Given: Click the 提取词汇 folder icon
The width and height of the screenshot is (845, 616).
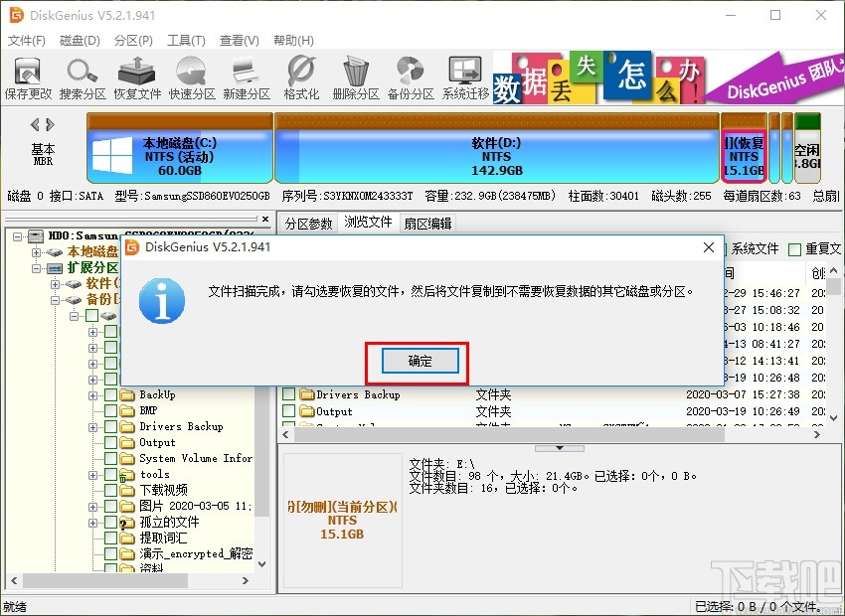Looking at the screenshot, I should 127,539.
